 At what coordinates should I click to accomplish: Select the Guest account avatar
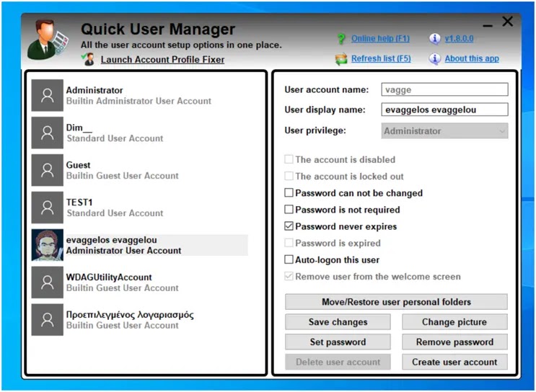pos(47,170)
